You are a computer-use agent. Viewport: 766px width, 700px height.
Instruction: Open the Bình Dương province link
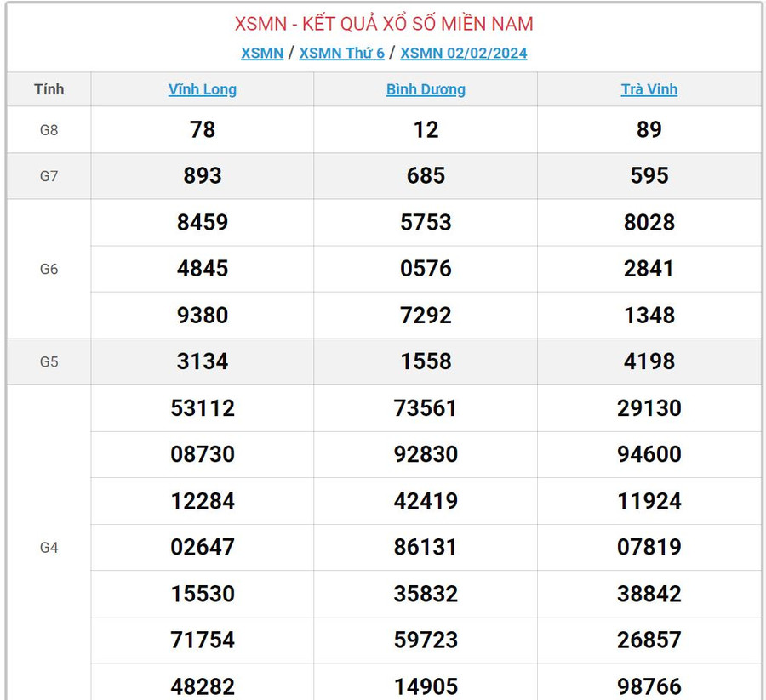426,89
